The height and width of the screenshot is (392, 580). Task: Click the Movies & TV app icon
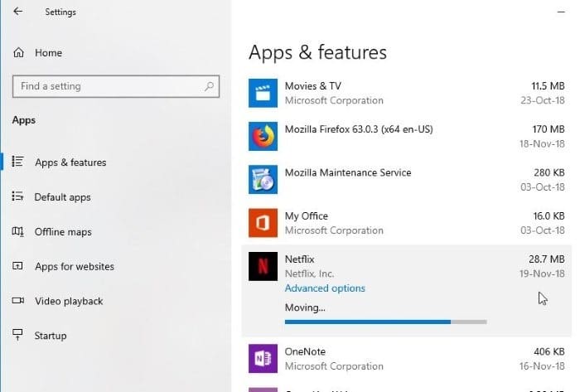click(x=263, y=93)
